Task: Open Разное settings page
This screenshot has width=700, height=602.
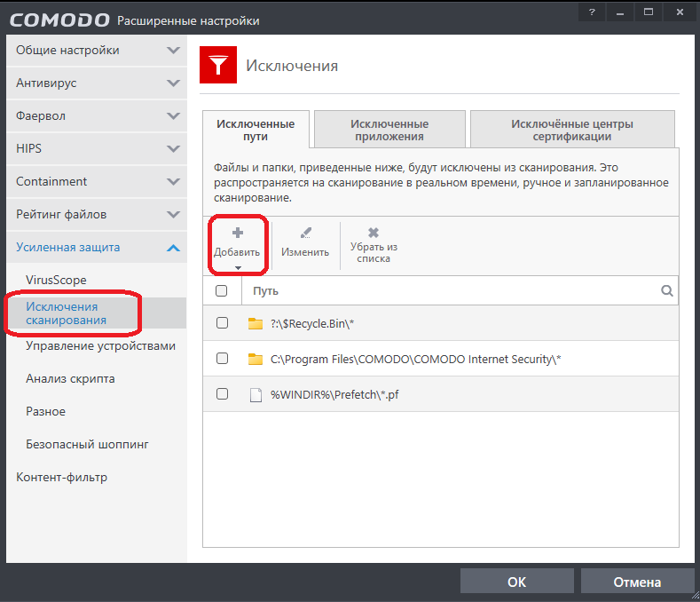Action: tap(45, 411)
